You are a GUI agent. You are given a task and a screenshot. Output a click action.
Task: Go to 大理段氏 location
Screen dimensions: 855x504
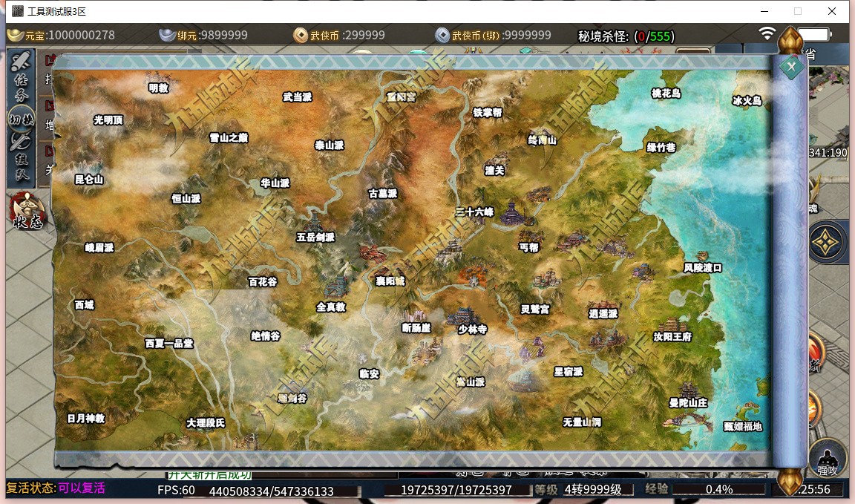[206, 423]
